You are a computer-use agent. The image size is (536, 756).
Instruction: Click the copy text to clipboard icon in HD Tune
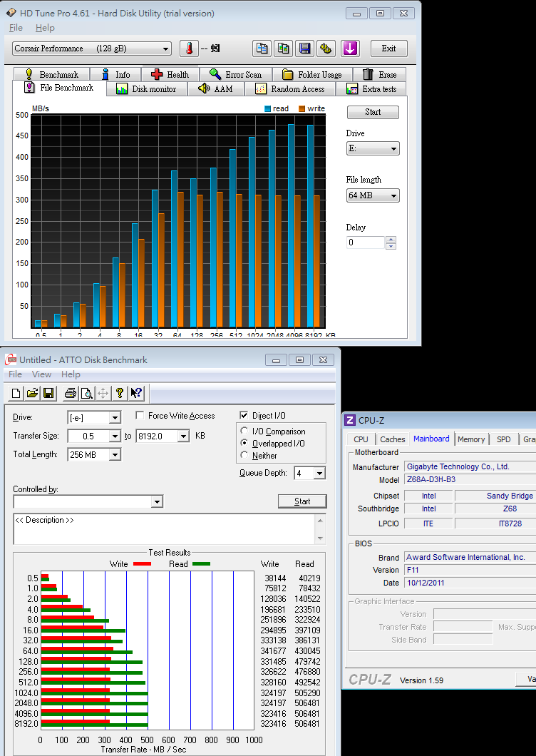pos(262,48)
